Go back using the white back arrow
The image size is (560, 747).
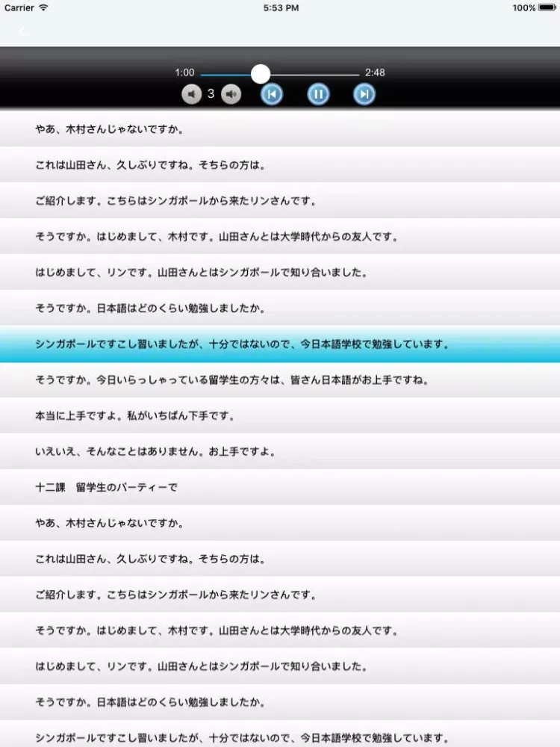pos(21,31)
